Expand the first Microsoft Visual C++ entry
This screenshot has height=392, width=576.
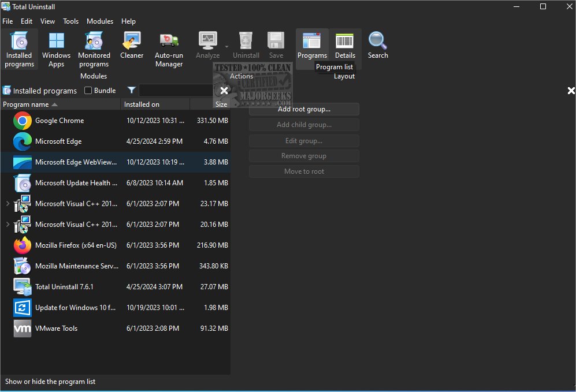[x=8, y=204]
